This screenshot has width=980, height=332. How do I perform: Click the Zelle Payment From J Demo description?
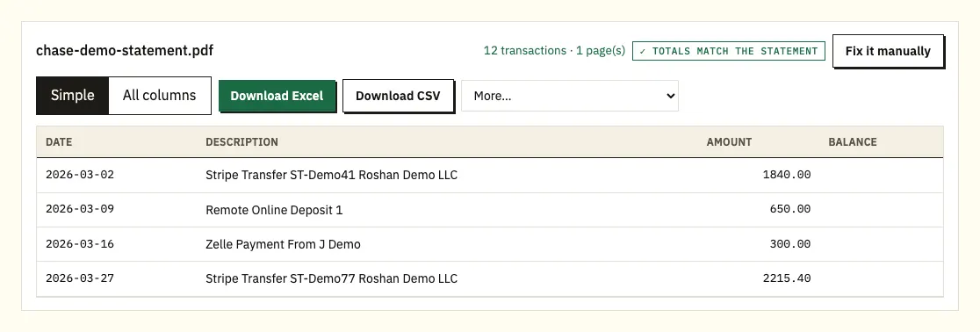coord(283,244)
